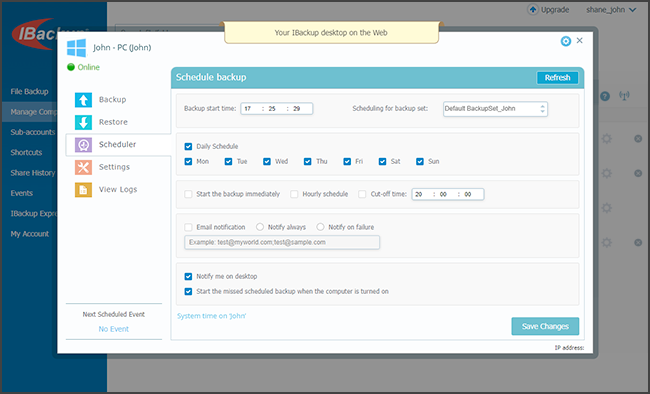Screen dimensions: 650x394
Task: Open Events in the left sidebar
Action: click(22, 193)
